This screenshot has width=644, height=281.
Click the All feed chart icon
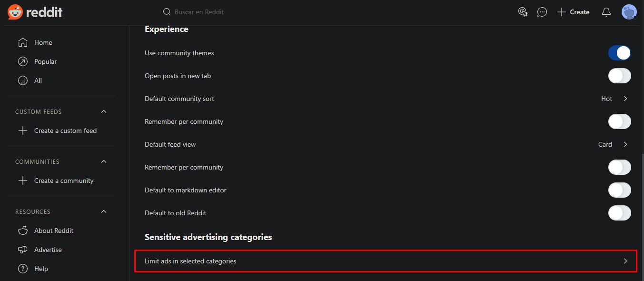point(22,80)
